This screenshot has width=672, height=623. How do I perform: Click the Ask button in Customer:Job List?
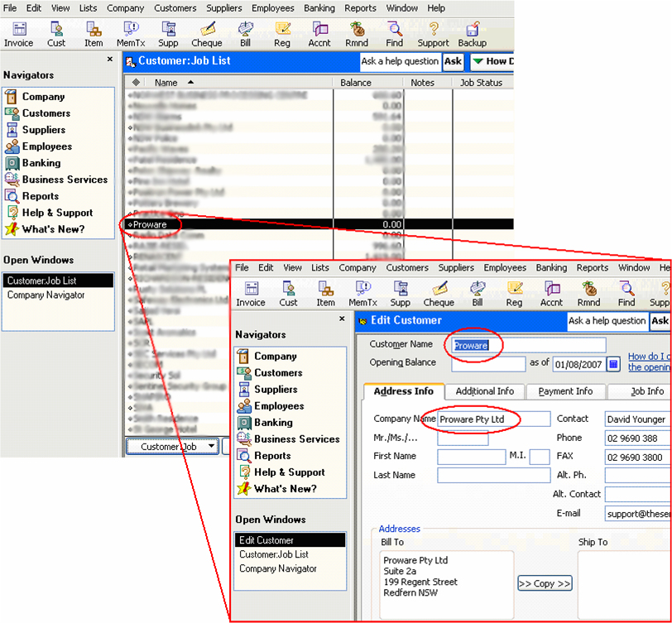coord(453,61)
